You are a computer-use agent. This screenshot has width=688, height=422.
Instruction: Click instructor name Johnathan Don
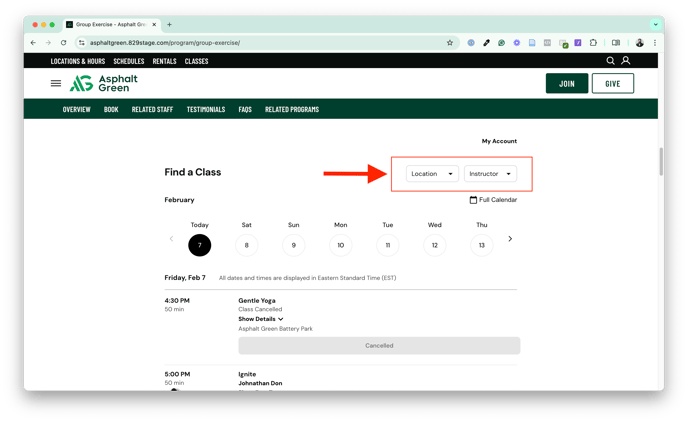coord(260,383)
